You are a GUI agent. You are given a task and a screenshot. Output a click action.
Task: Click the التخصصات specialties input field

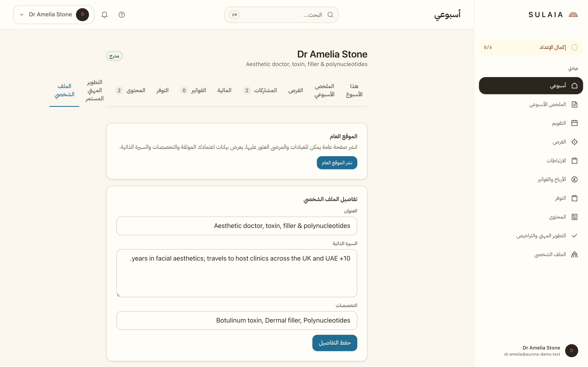237,320
